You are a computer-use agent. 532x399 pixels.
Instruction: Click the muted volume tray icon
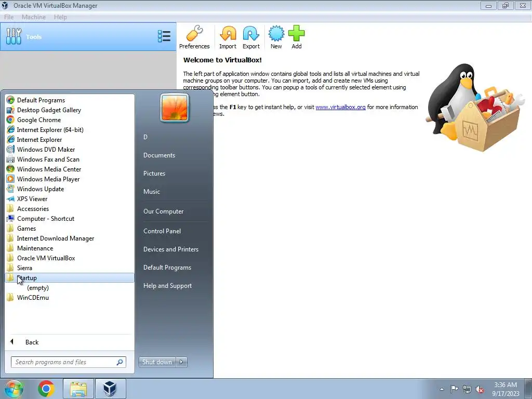[480, 389]
